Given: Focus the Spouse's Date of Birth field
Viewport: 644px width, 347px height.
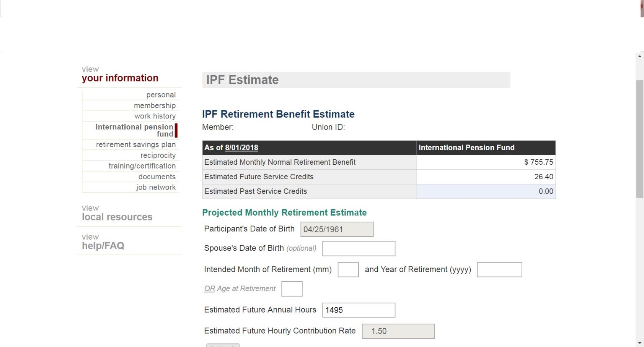Looking at the screenshot, I should [x=359, y=248].
